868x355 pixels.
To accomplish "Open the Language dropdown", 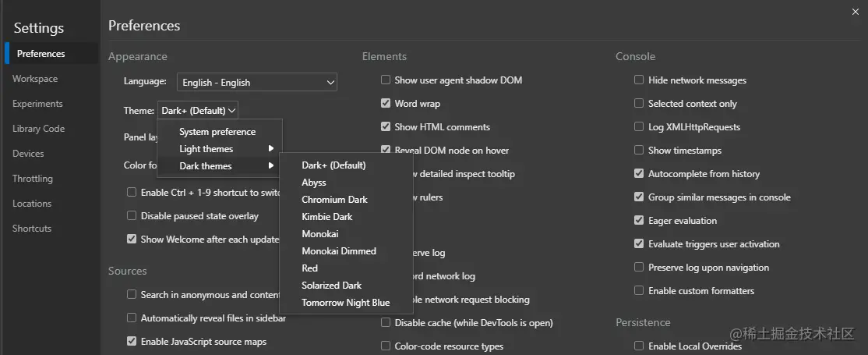I will pyautogui.click(x=256, y=82).
